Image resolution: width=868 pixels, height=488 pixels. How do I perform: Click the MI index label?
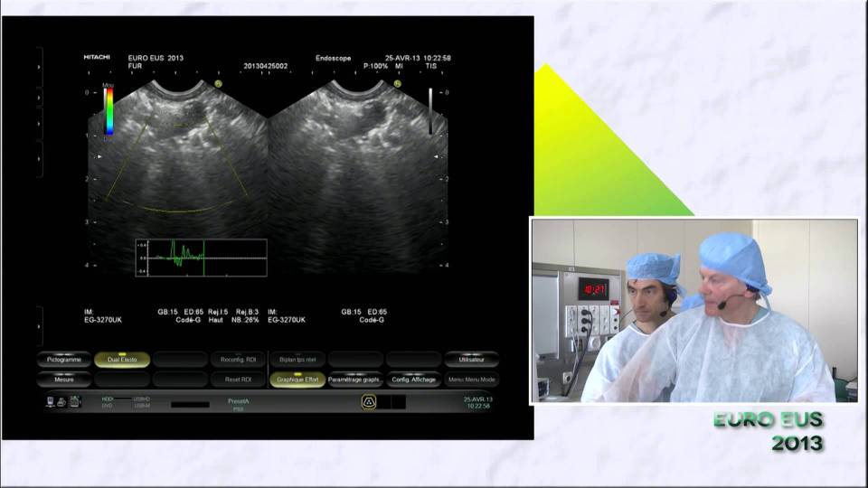(x=399, y=66)
